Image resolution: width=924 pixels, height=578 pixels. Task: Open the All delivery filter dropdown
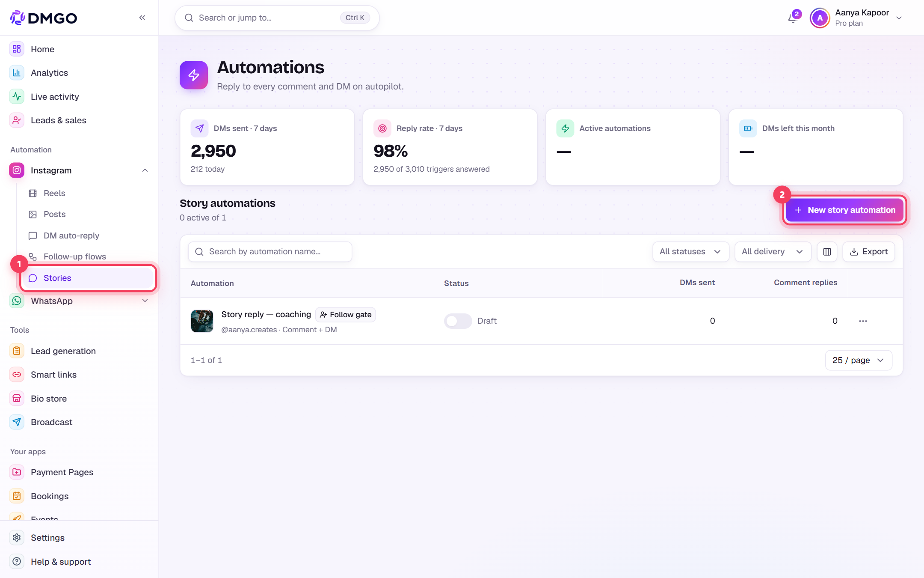pos(773,252)
